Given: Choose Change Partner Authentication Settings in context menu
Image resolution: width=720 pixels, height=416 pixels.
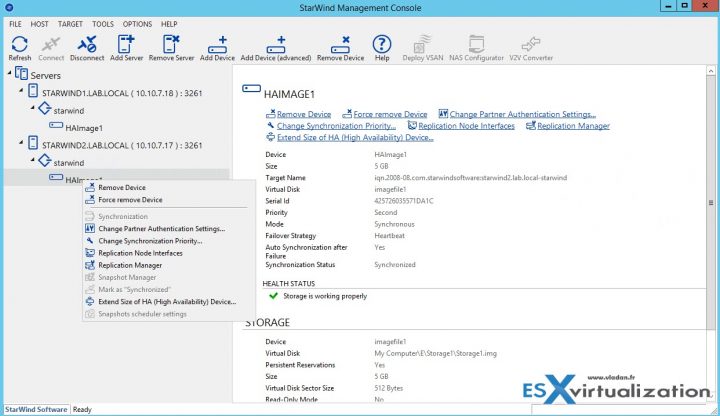Looking at the screenshot, I should click(169, 229).
